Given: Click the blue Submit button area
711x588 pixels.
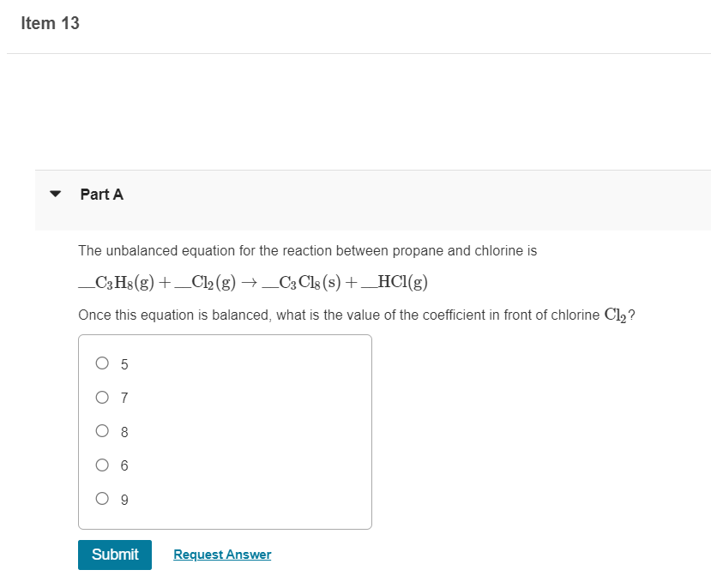Looking at the screenshot, I should (115, 555).
